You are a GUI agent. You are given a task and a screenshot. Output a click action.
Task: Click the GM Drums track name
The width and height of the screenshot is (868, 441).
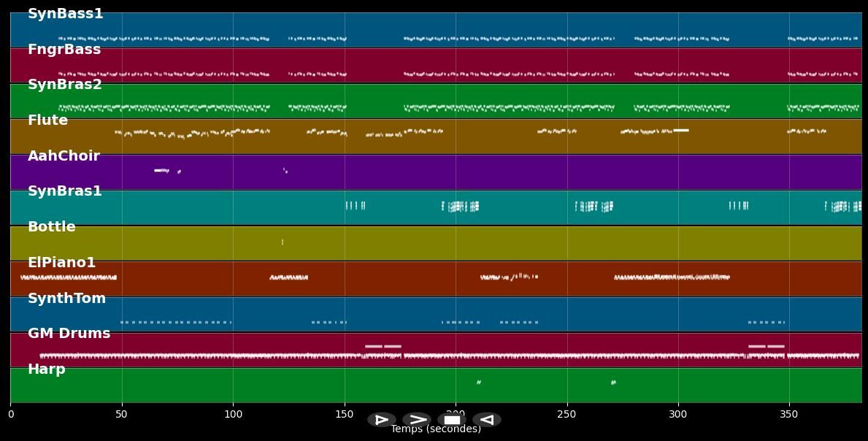click(x=69, y=334)
